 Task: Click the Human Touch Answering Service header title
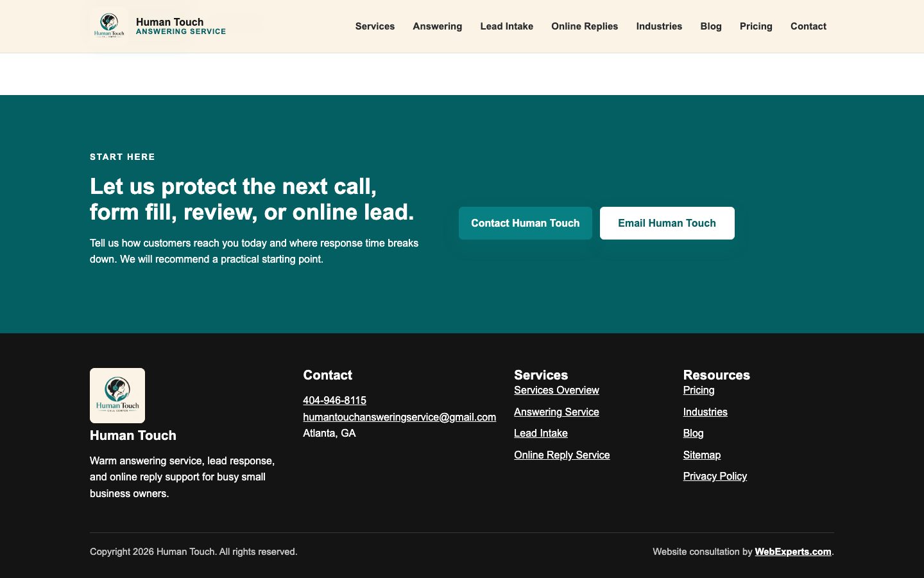click(x=181, y=26)
